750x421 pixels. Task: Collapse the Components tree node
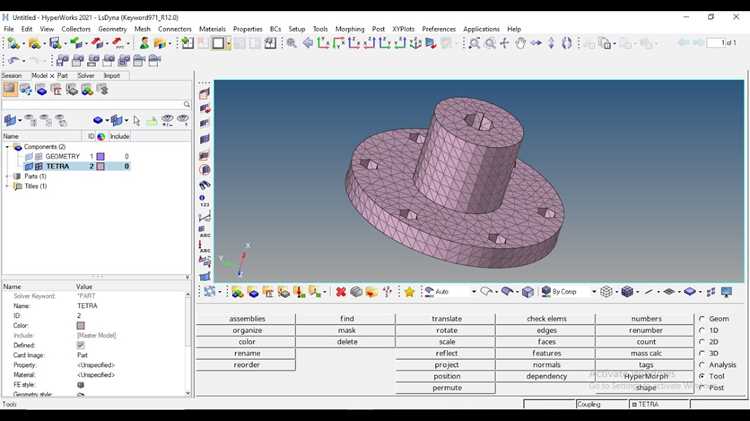pos(7,147)
